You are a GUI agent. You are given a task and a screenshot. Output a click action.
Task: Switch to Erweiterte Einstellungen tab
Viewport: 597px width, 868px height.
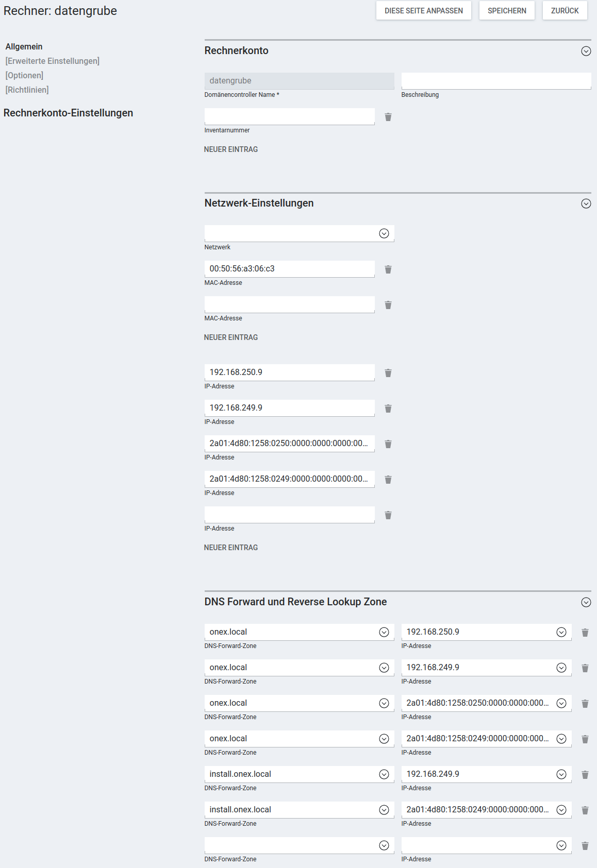tap(53, 61)
